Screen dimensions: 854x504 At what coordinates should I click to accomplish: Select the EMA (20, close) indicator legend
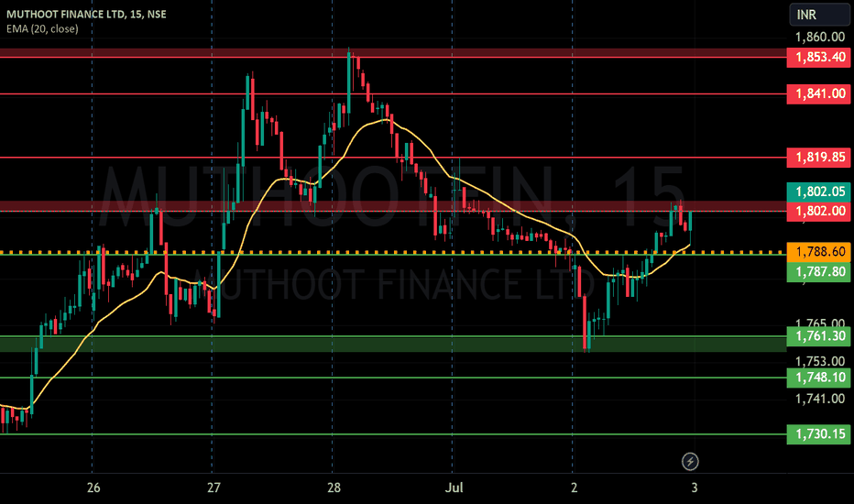[42, 29]
